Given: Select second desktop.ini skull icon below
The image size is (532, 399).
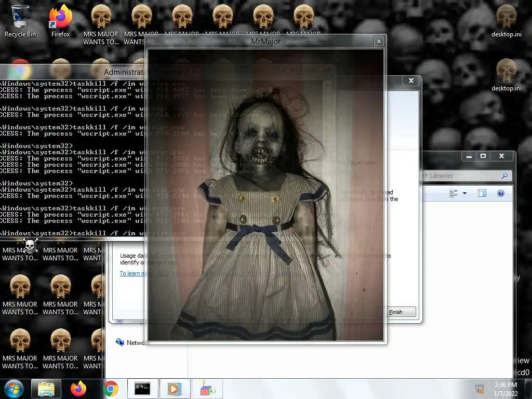Looking at the screenshot, I should (x=506, y=75).
